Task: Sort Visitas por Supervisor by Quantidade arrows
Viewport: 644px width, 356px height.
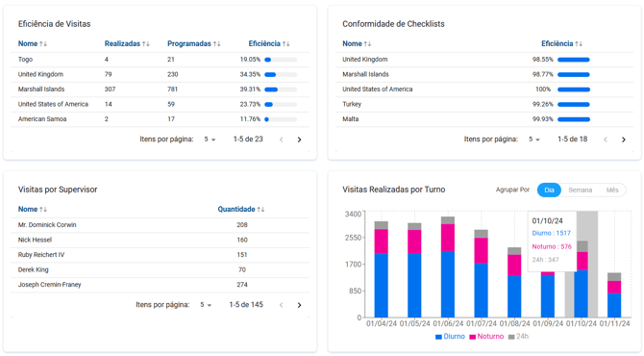Action: pyautogui.click(x=260, y=210)
